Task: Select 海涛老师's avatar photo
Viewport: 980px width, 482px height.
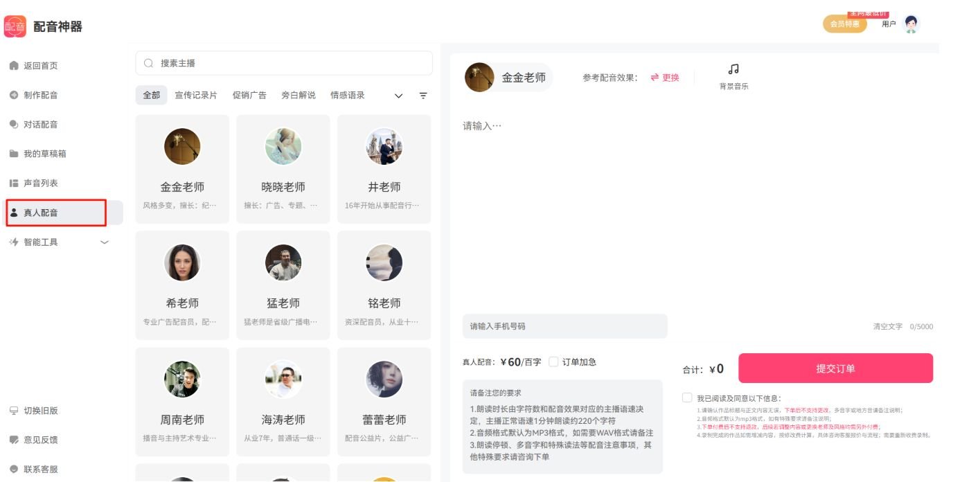Action: point(283,379)
